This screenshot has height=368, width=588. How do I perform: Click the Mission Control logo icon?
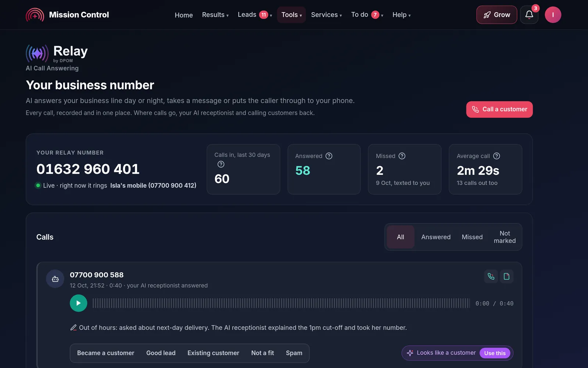tap(35, 15)
